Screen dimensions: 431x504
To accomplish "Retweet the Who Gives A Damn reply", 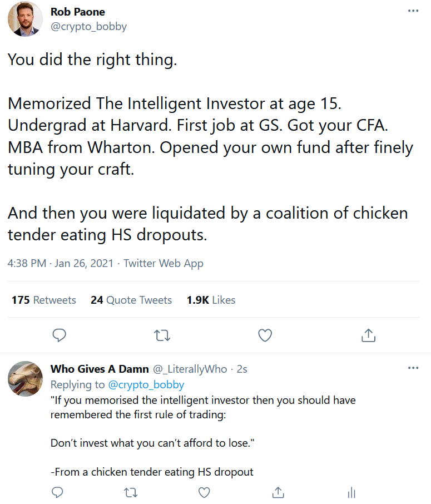I will coord(131,492).
